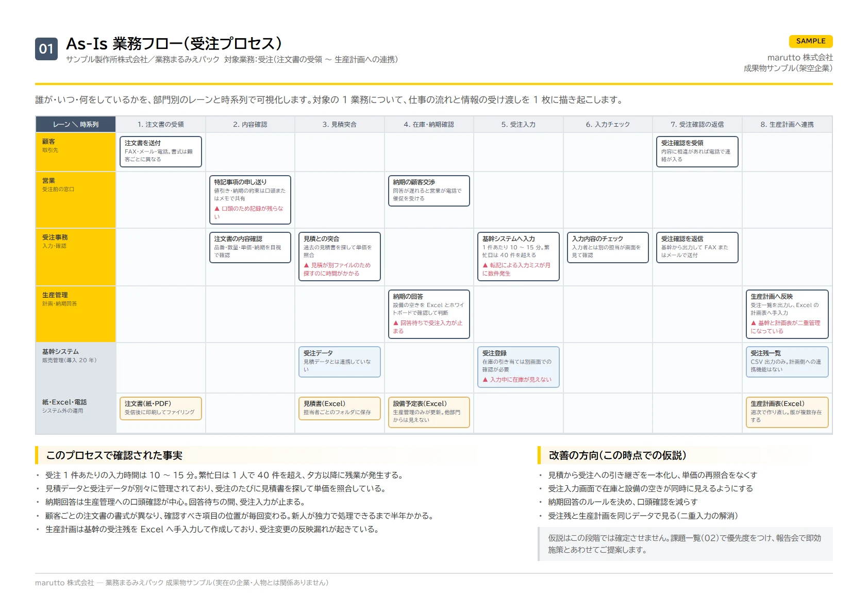
Task: Click column header "7. 受注確認の返信"
Action: coord(697,125)
